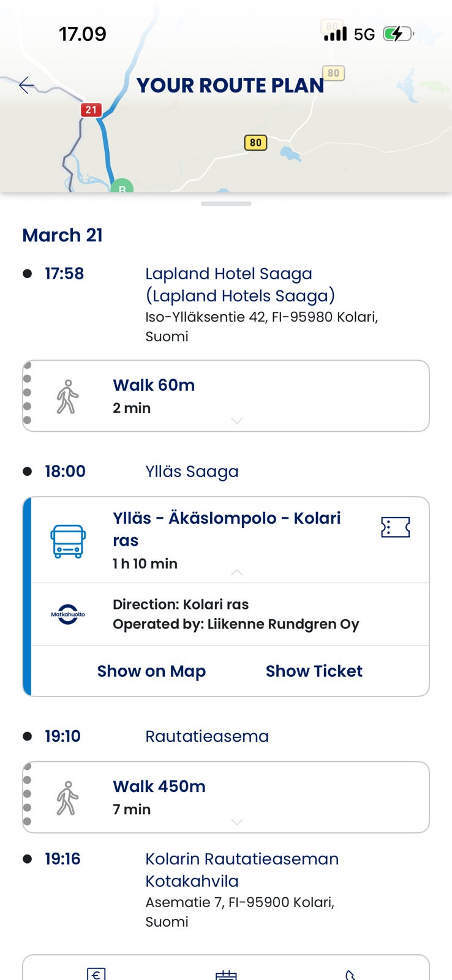Expand the Walk 450m details chevron

237,821
